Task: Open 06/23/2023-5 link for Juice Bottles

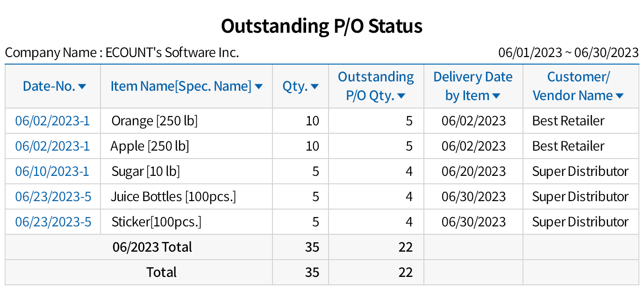Action: tap(53, 197)
